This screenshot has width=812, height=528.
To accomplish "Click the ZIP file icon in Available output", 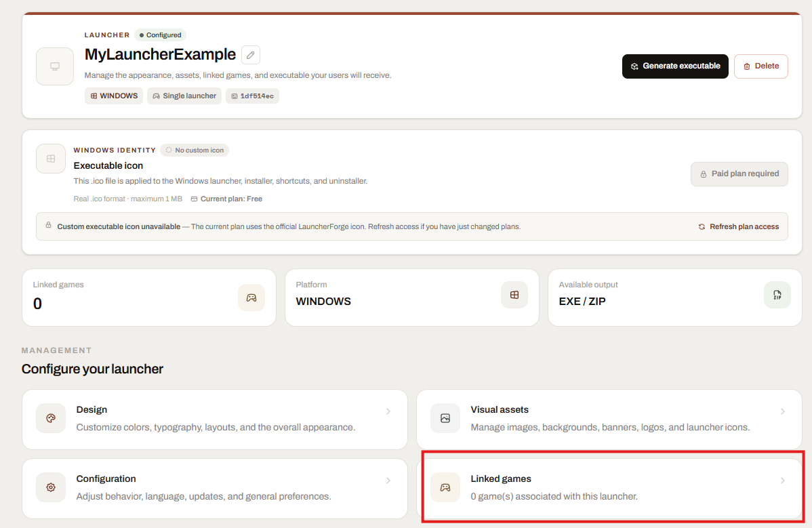I will [777, 295].
